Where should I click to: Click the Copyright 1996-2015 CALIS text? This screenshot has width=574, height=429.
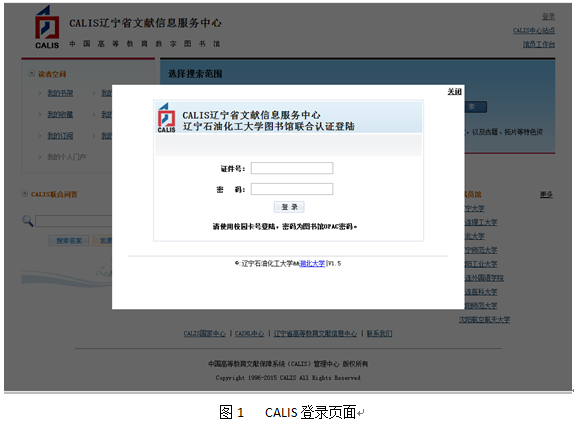288,378
